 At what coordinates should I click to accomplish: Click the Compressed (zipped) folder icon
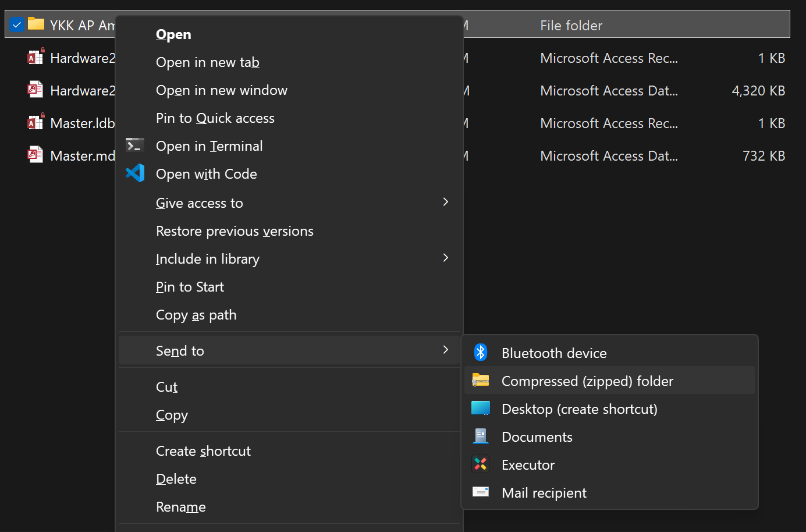pos(481,380)
